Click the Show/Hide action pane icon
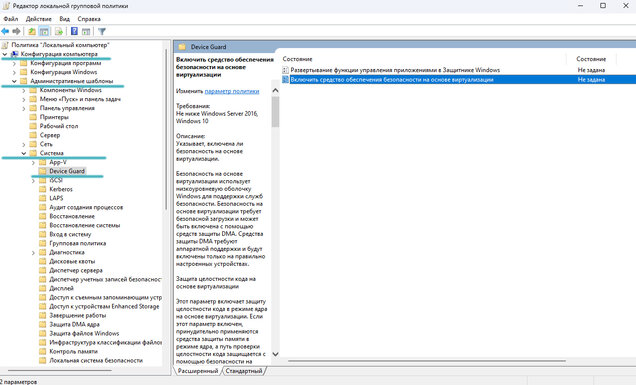 [x=86, y=31]
